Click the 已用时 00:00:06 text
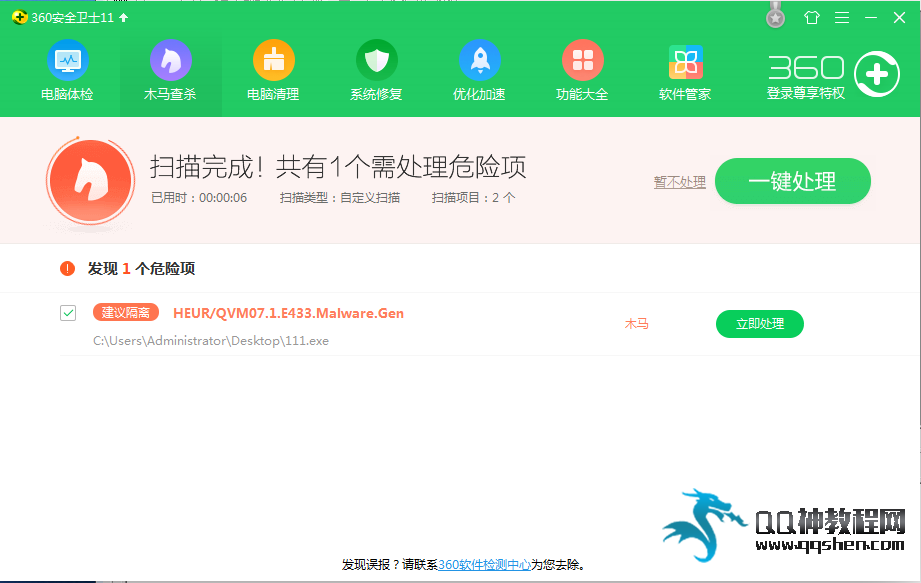The height and width of the screenshot is (583, 921). (199, 198)
